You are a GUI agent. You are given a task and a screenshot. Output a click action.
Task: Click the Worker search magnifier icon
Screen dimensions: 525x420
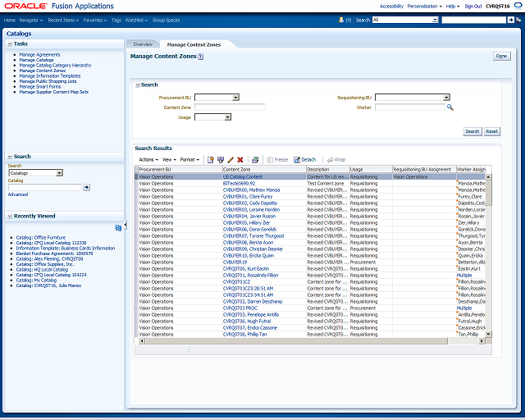coord(450,107)
